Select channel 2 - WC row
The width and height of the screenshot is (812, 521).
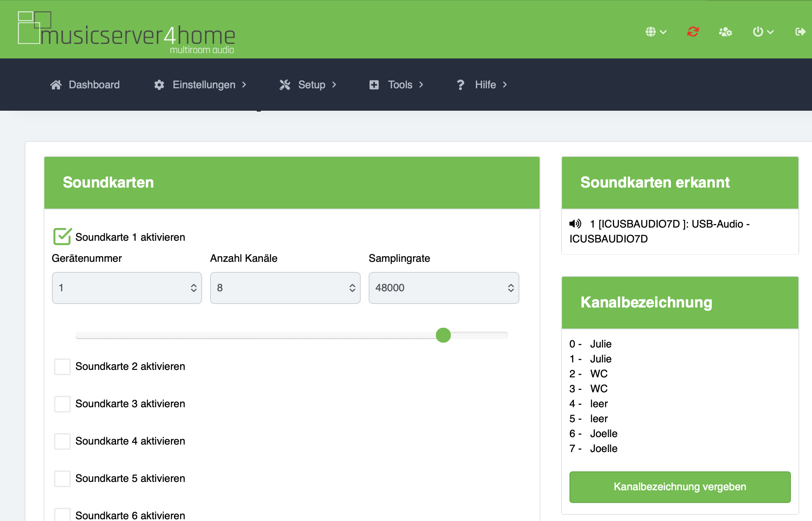point(589,374)
